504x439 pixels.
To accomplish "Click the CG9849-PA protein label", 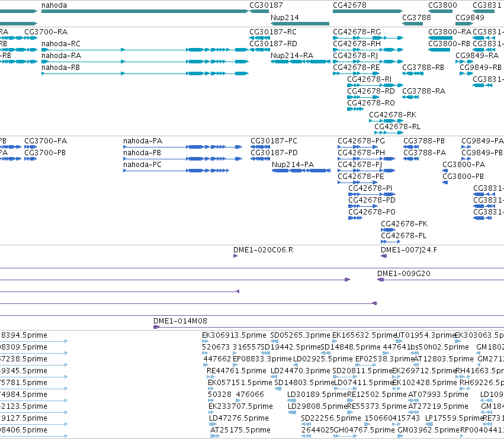I will 483,141.
